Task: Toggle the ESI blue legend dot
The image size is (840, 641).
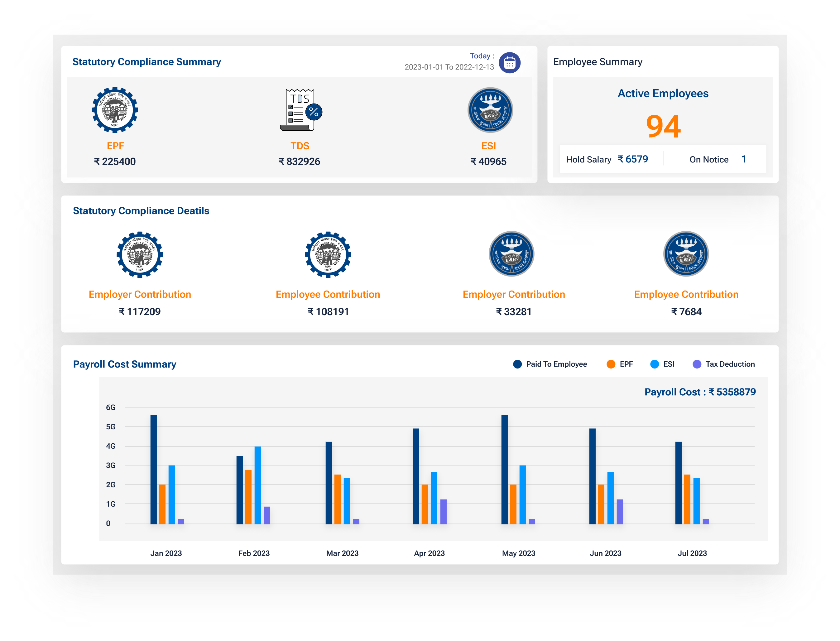Action: [654, 364]
